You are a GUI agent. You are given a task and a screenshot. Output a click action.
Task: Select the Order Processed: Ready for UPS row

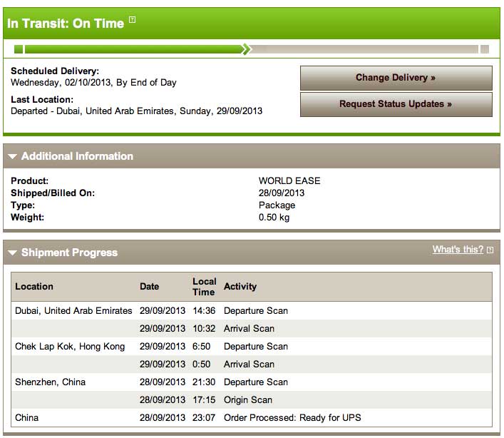252,418
